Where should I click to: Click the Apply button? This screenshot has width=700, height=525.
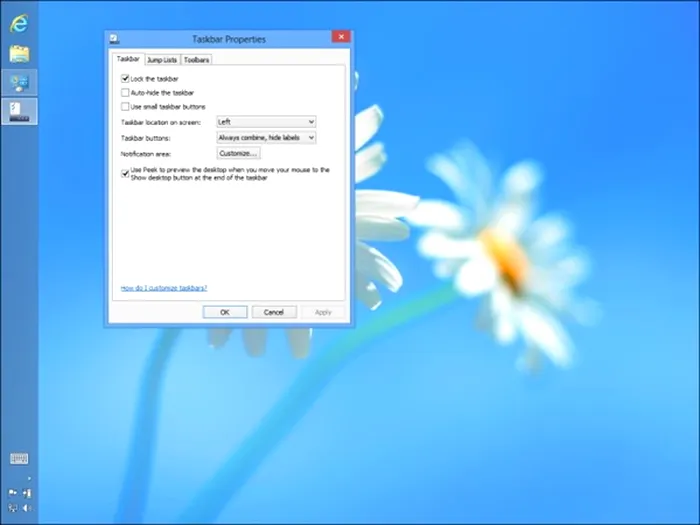click(x=323, y=312)
